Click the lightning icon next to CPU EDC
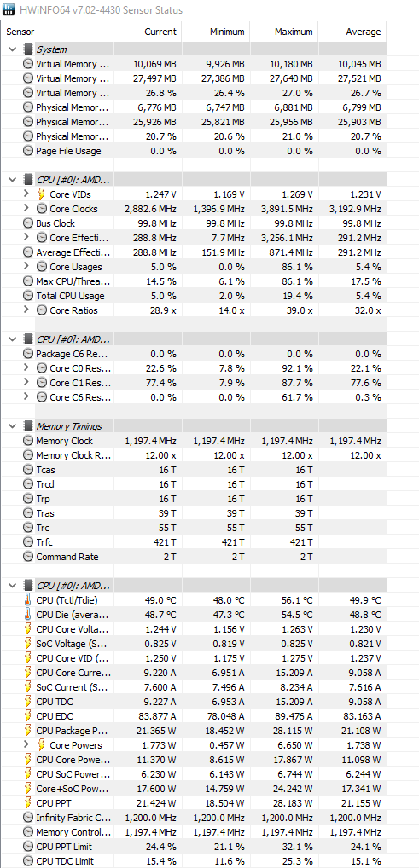This screenshot has height=868, width=419. click(27, 716)
